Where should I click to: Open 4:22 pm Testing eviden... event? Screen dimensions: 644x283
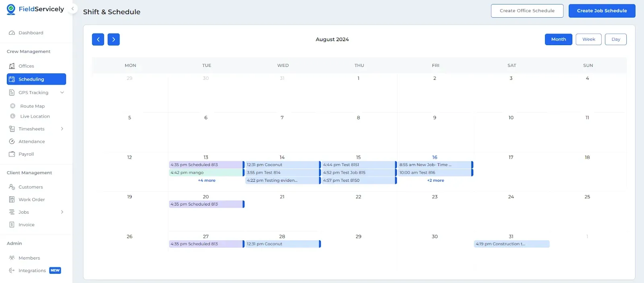click(283, 181)
